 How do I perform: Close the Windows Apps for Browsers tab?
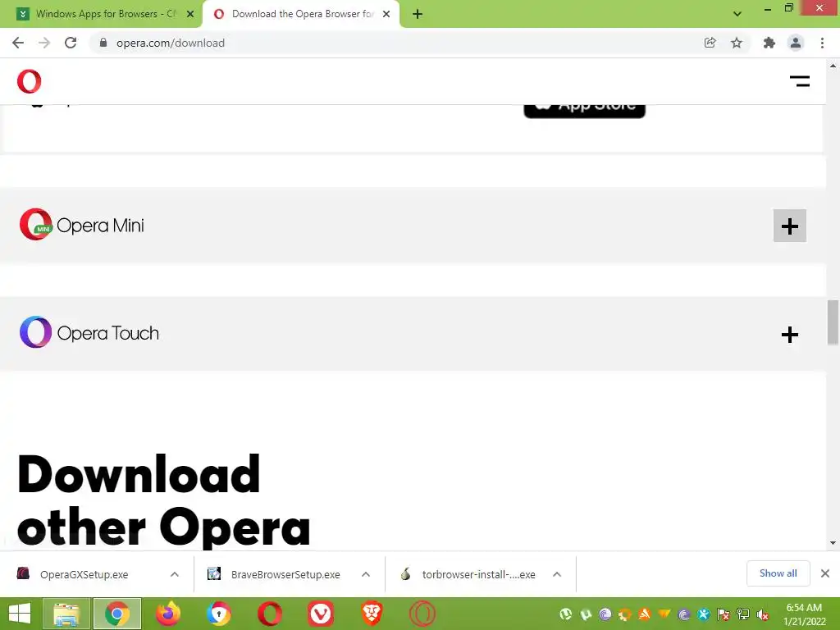pyautogui.click(x=190, y=14)
